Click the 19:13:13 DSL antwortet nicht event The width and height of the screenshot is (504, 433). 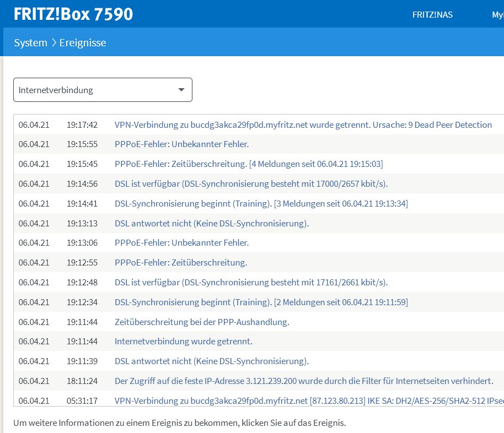(x=211, y=224)
